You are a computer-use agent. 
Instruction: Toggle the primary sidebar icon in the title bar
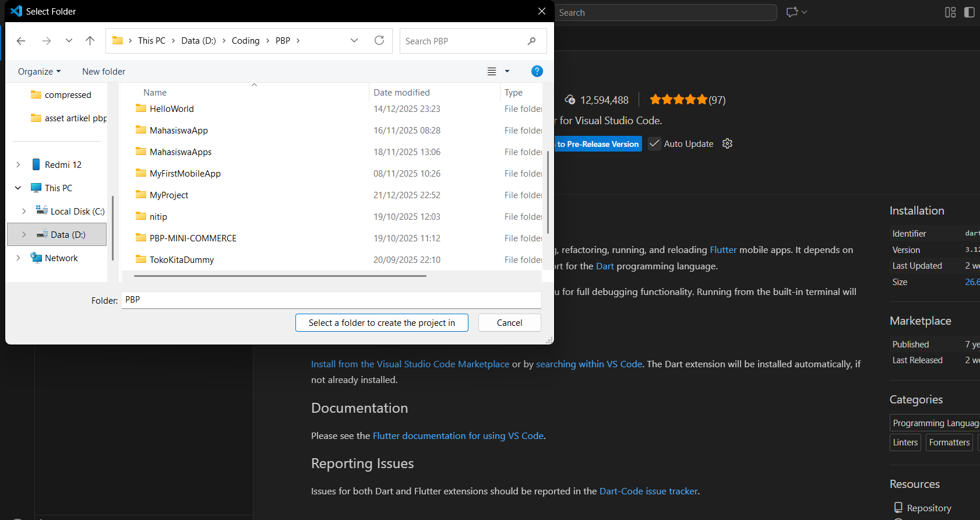point(970,12)
